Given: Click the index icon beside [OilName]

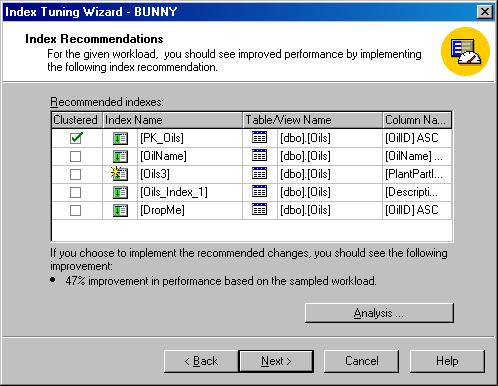Looking at the screenshot, I should (120, 156).
